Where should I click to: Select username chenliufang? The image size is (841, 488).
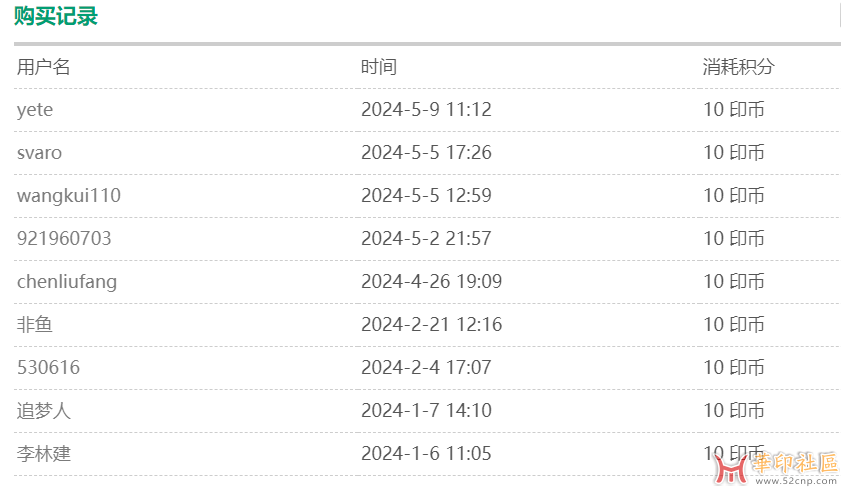click(x=67, y=282)
